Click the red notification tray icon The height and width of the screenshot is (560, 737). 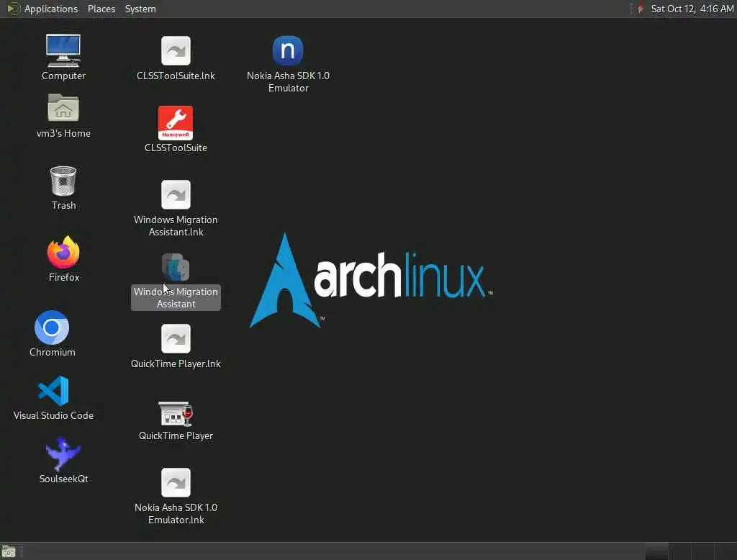tap(640, 9)
